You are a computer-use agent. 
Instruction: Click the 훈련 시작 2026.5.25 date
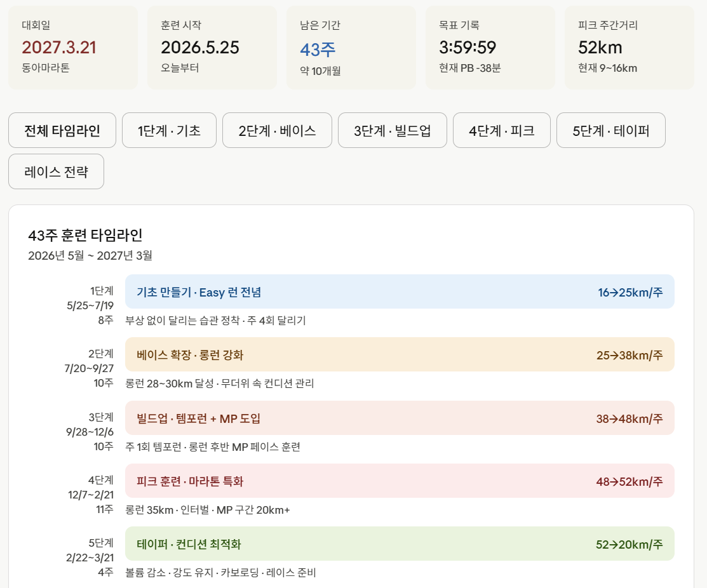tap(200, 48)
